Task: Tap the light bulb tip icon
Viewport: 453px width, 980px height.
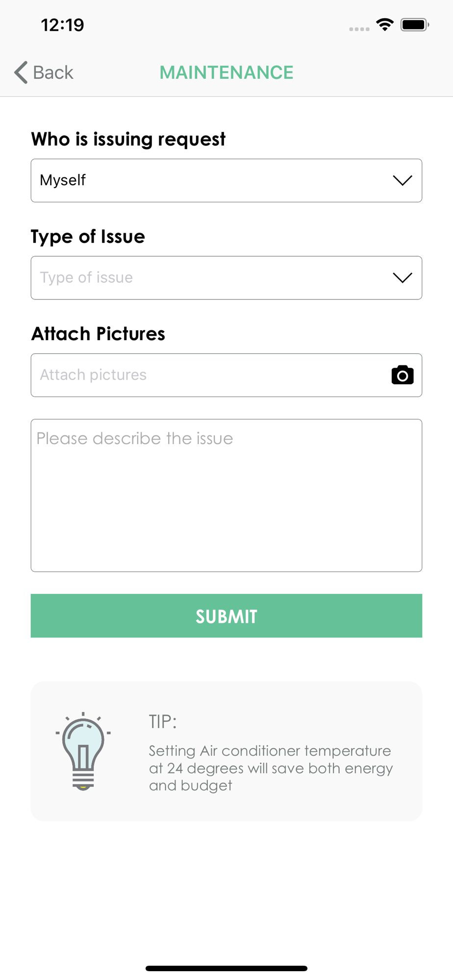Action: [83, 751]
